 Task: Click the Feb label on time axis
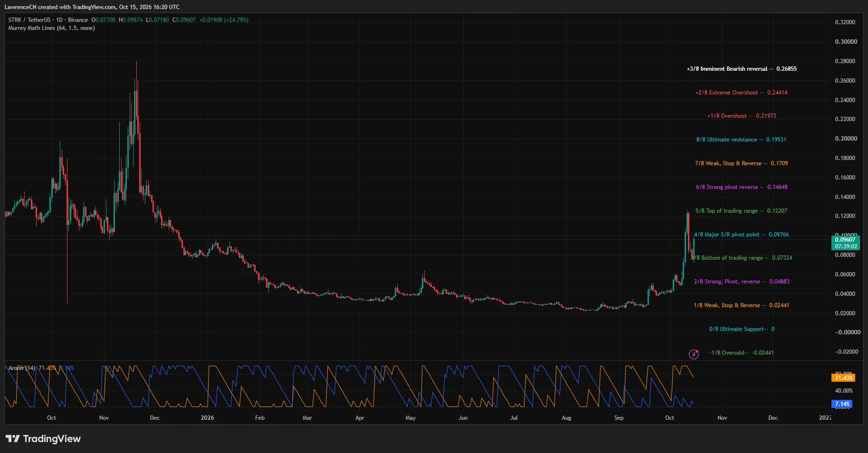point(260,418)
